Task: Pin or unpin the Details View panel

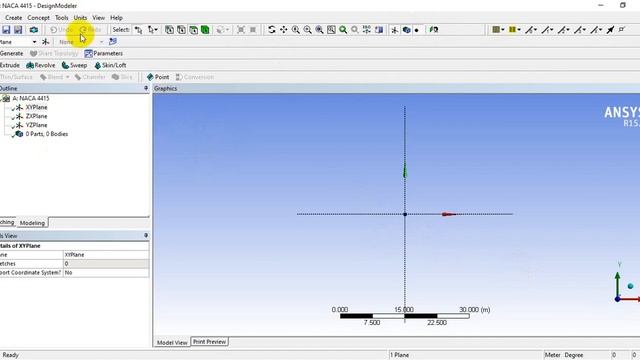Action: [x=146, y=236]
